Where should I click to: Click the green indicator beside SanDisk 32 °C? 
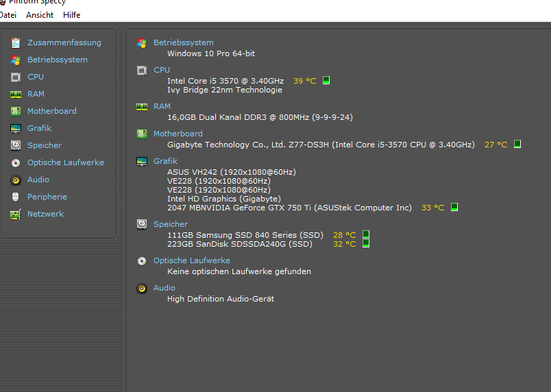point(366,243)
